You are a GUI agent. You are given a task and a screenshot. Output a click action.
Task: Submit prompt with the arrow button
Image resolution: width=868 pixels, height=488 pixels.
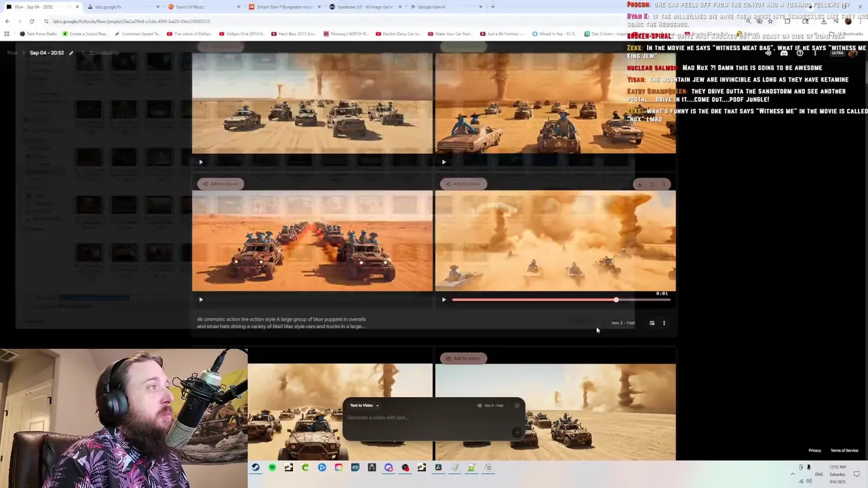[517, 432]
